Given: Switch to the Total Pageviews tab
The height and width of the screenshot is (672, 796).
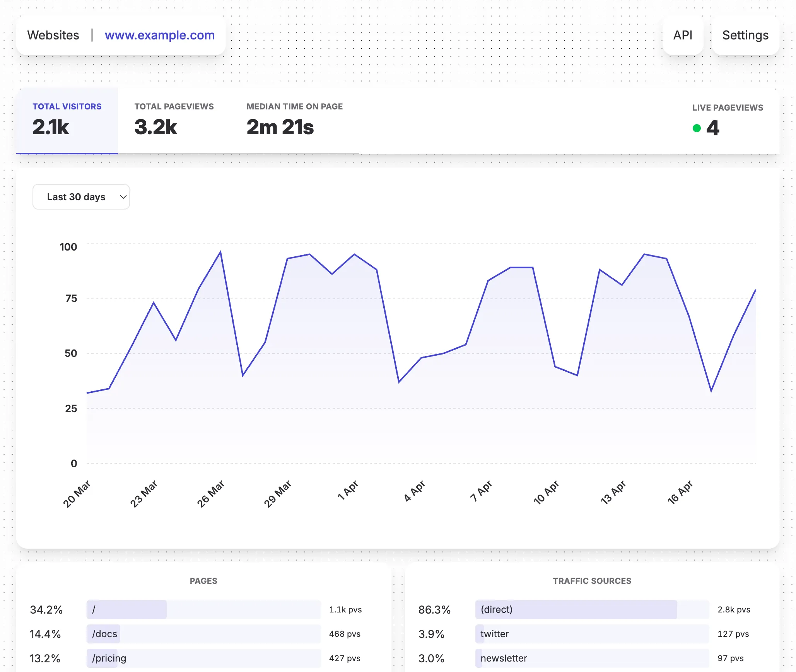Looking at the screenshot, I should [x=174, y=120].
